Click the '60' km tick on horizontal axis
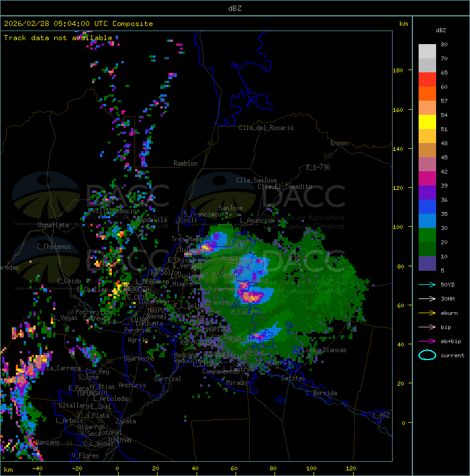 click(x=234, y=469)
